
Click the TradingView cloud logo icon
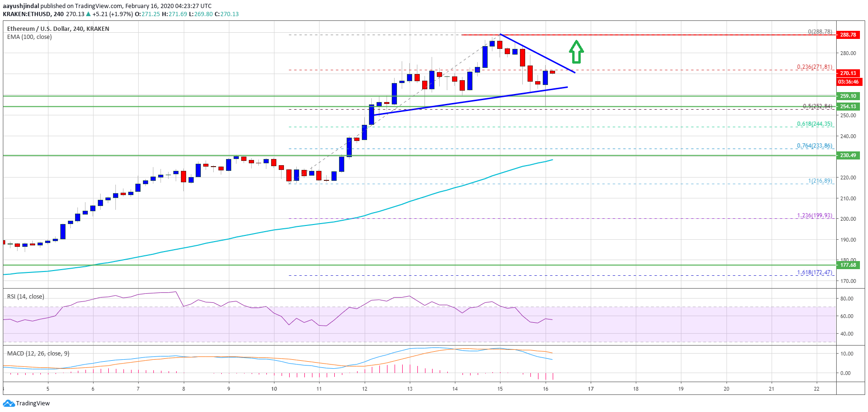click(x=9, y=403)
